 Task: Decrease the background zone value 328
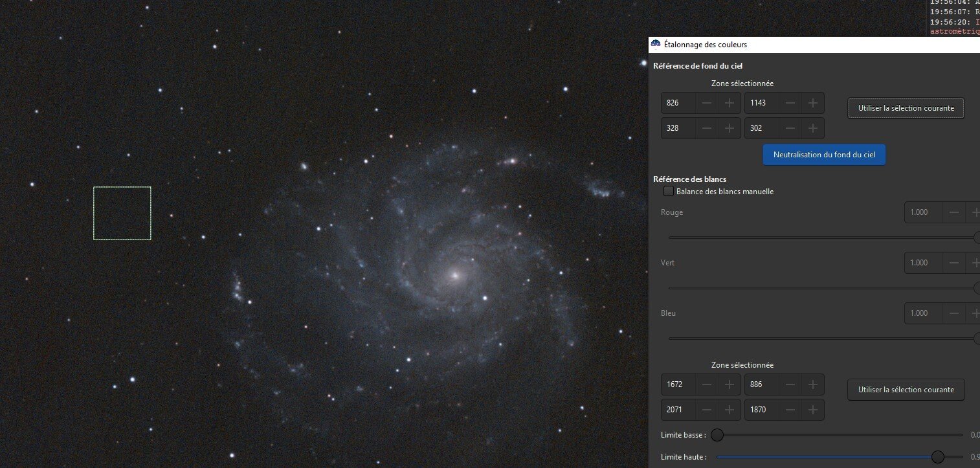tap(707, 128)
